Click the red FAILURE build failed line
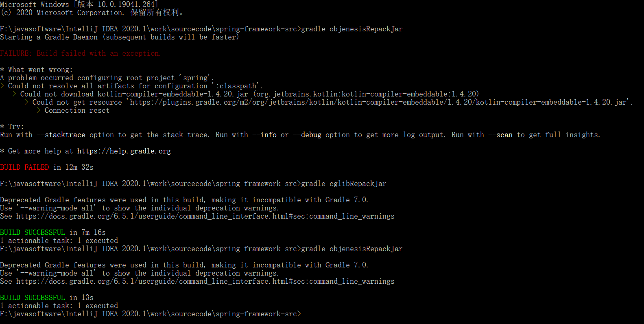Viewport: 644px width, 324px height. point(81,53)
